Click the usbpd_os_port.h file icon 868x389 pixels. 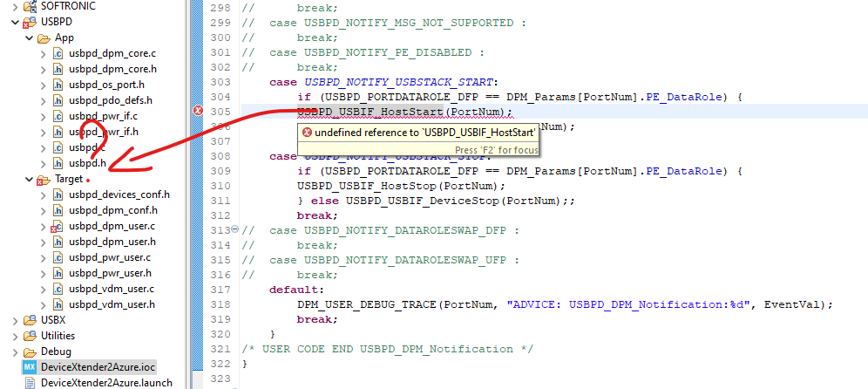pos(58,85)
